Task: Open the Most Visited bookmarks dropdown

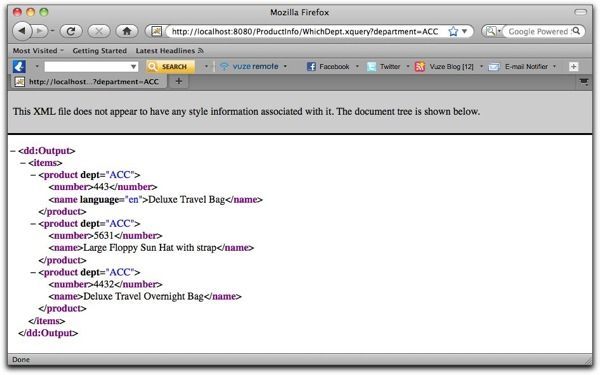Action: coord(38,51)
